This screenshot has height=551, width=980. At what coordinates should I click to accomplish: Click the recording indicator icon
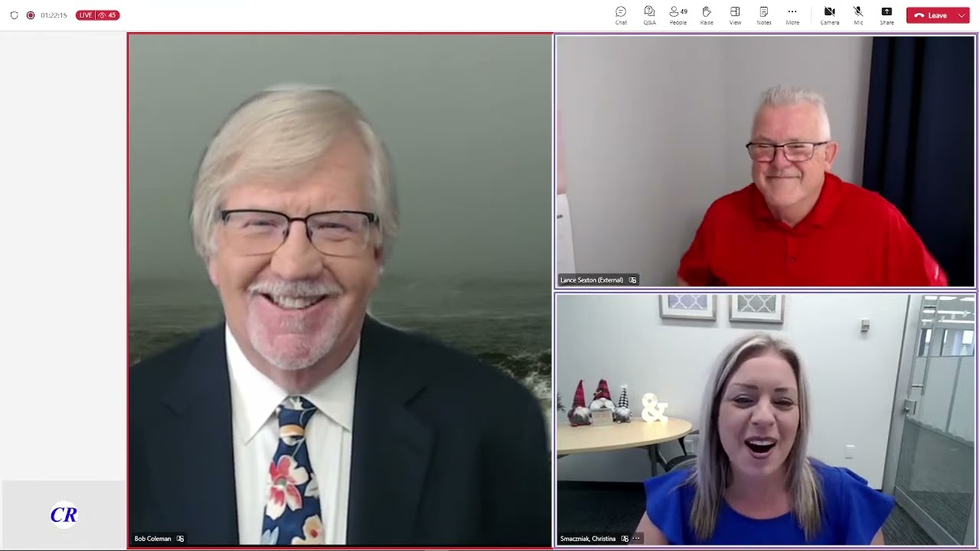pyautogui.click(x=31, y=15)
